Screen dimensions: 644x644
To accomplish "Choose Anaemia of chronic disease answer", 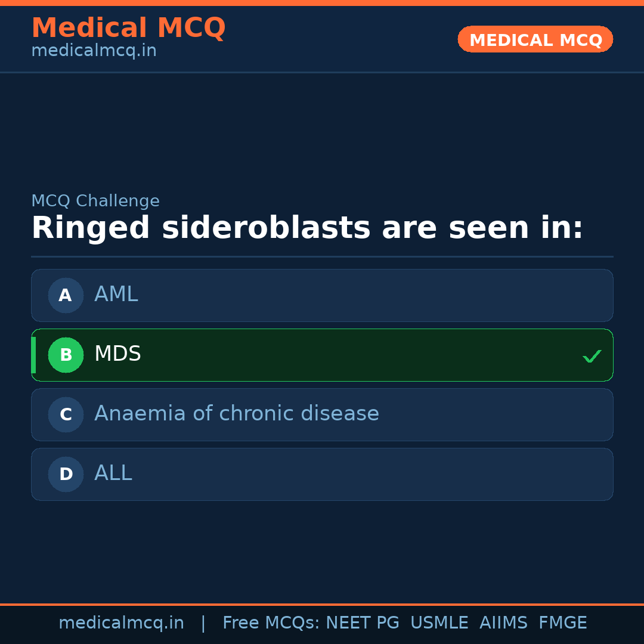I will (x=322, y=414).
